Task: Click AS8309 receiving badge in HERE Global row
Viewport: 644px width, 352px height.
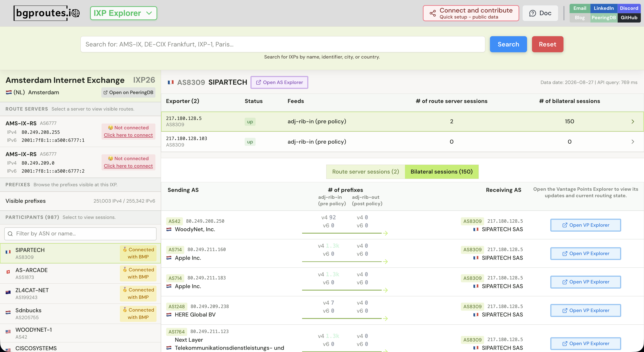Action: coord(472,307)
